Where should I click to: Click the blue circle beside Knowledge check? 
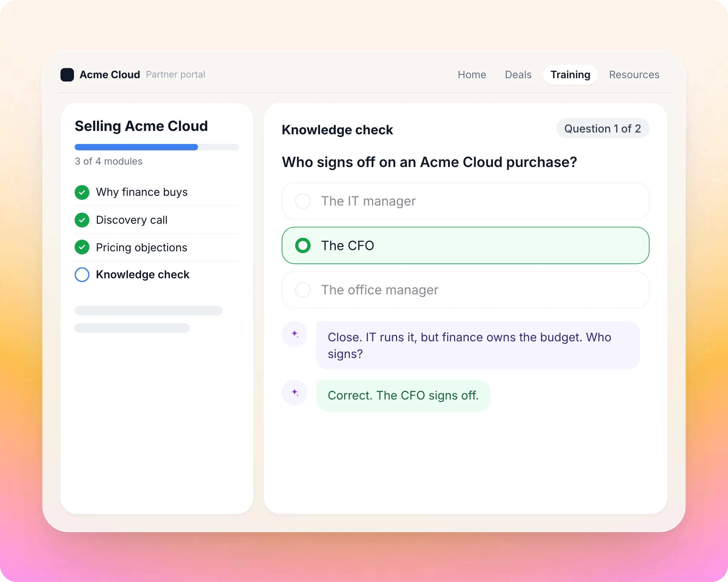(x=82, y=275)
